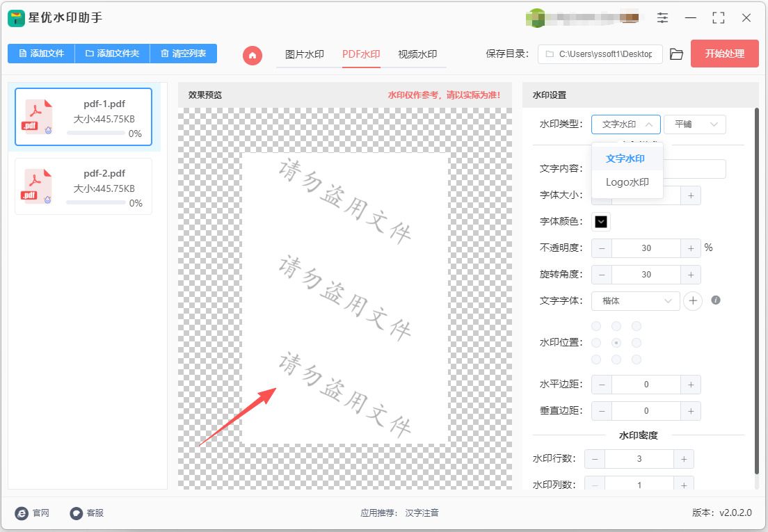Increase watermark row count
Image resolution: width=768 pixels, height=532 pixels.
684,459
